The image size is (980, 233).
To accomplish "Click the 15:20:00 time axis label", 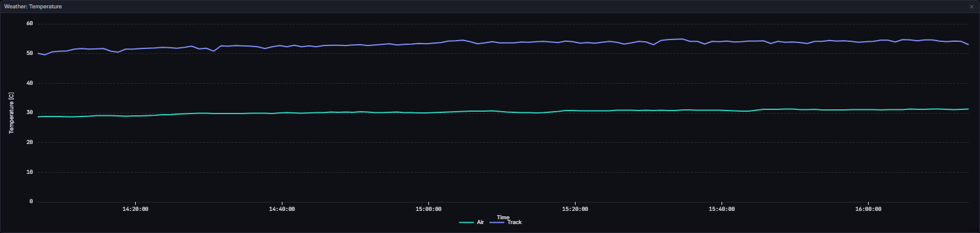I will (x=575, y=209).
